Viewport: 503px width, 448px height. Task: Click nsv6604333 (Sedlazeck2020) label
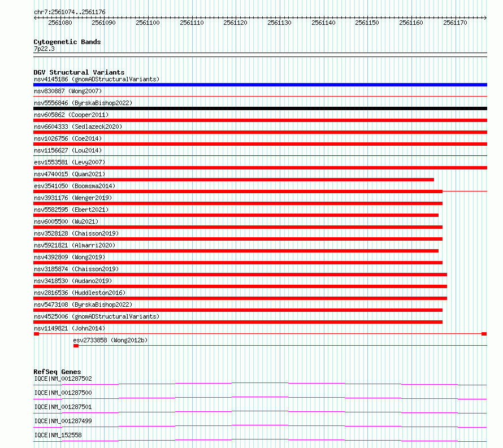[x=78, y=127]
